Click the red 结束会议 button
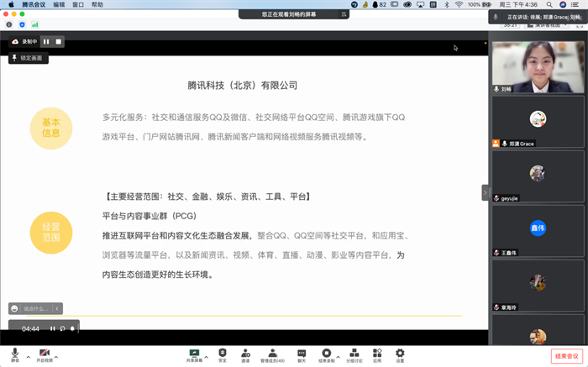Viewport: 588px width, 367px height. (x=564, y=356)
